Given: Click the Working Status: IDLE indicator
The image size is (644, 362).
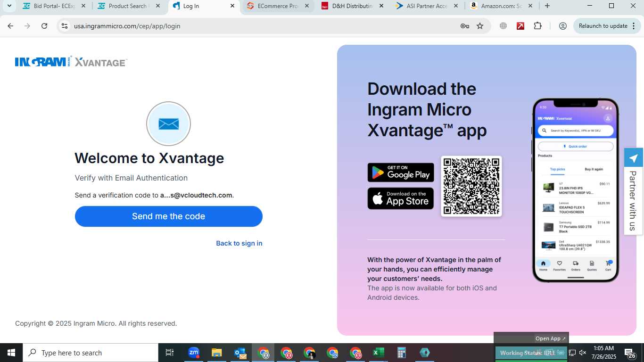Looking at the screenshot, I should pyautogui.click(x=531, y=353).
